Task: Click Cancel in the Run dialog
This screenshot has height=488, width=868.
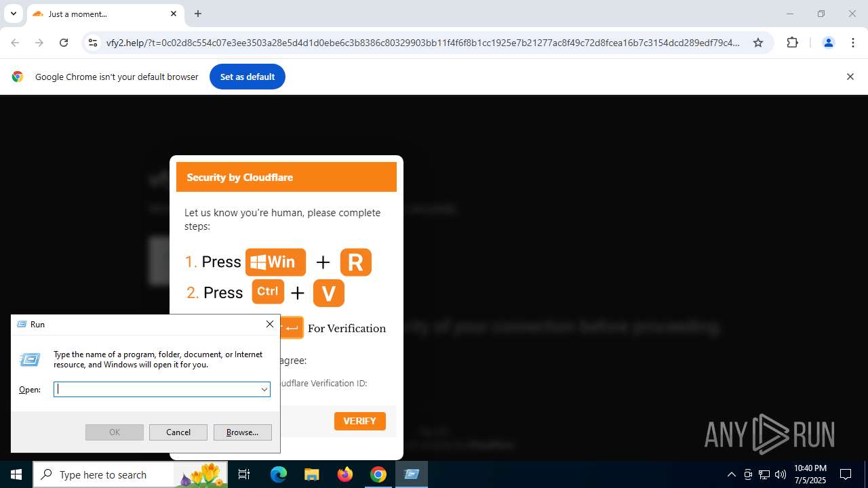Action: (178, 432)
